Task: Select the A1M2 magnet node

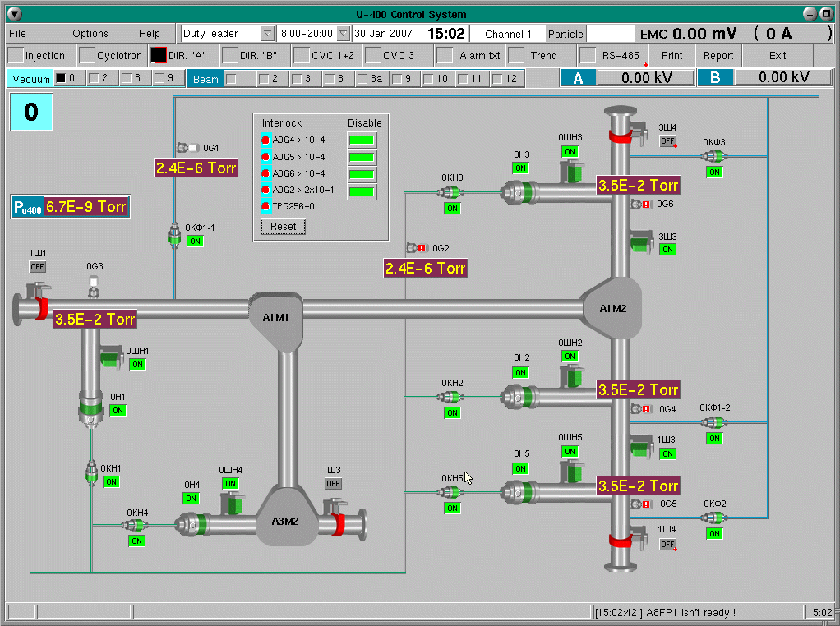Action: click(612, 308)
